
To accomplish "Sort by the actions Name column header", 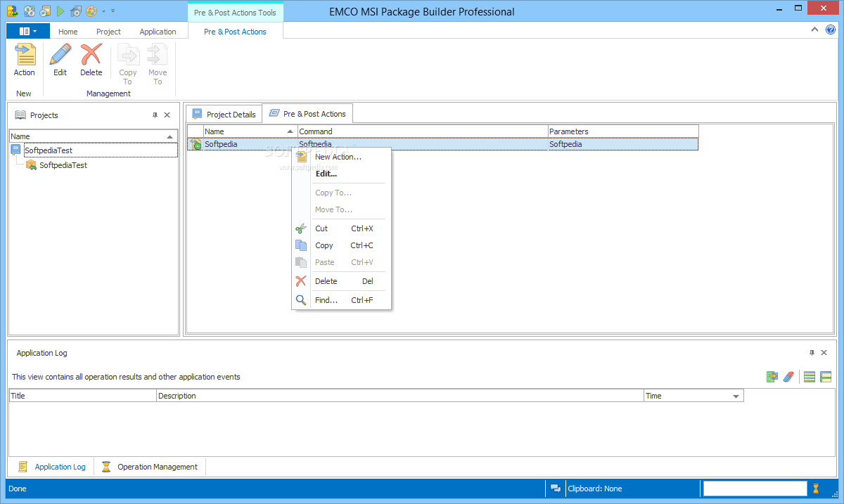I will [250, 131].
